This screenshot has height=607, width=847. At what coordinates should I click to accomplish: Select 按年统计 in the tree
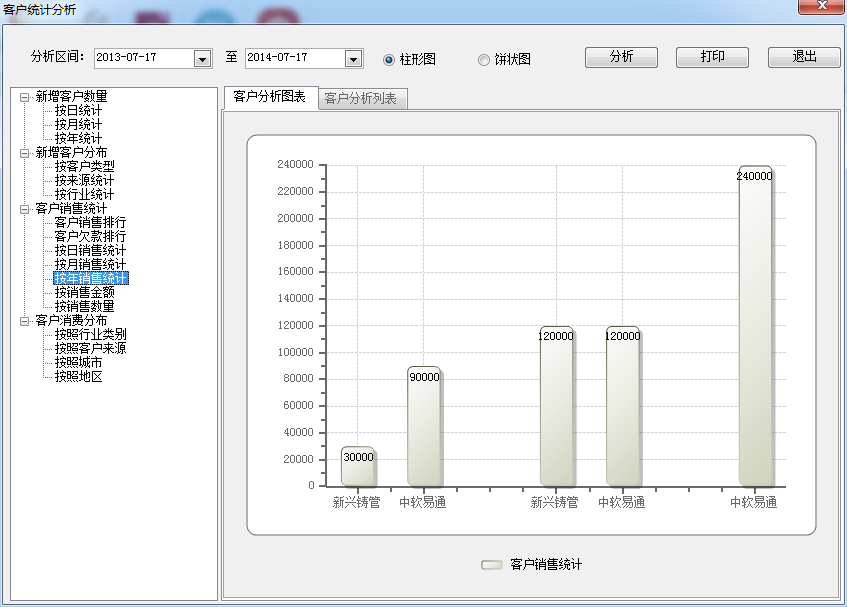[78, 139]
